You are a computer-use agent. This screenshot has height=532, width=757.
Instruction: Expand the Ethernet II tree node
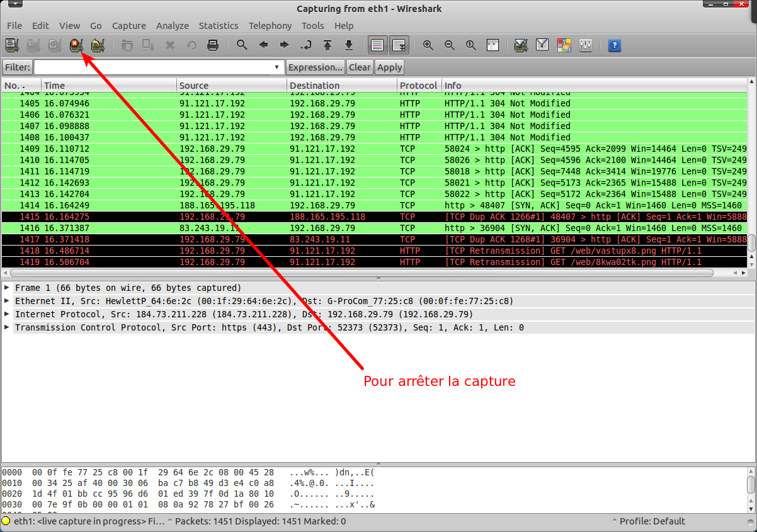pos(7,301)
